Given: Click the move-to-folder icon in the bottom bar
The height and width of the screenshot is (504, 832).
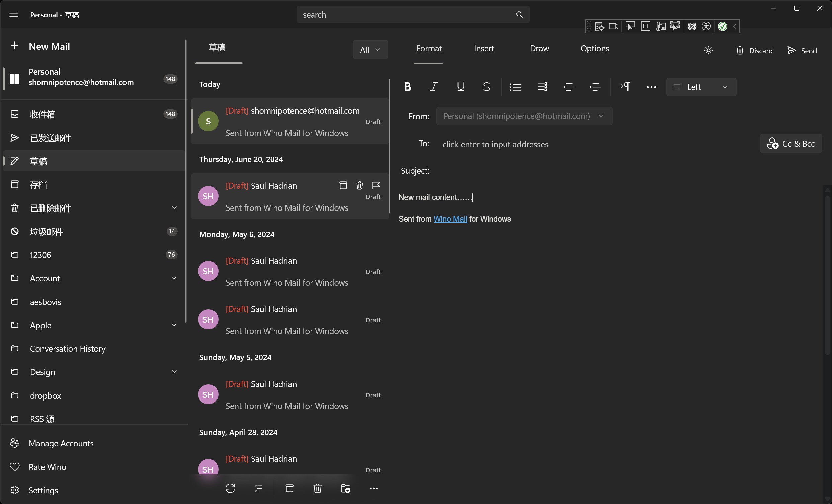Looking at the screenshot, I should (x=345, y=488).
